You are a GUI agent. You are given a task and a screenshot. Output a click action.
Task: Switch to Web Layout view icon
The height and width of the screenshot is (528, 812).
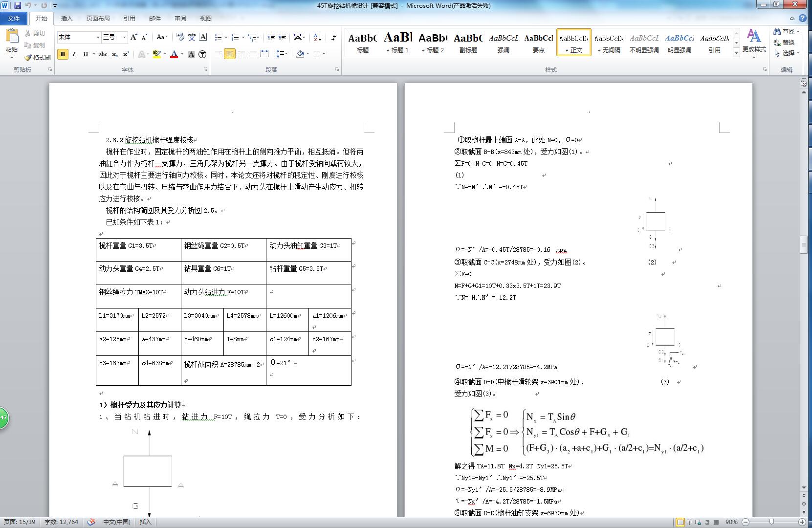pos(698,522)
